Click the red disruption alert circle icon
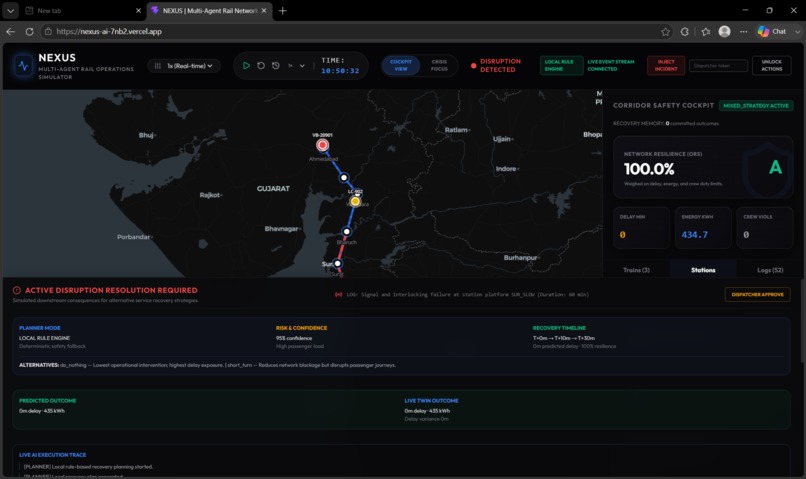This screenshot has height=479, width=806. [x=16, y=290]
